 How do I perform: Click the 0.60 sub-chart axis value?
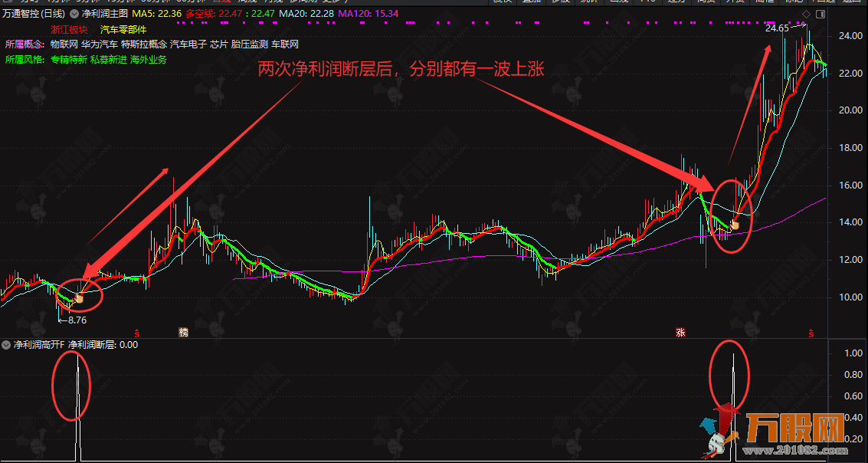click(x=853, y=396)
